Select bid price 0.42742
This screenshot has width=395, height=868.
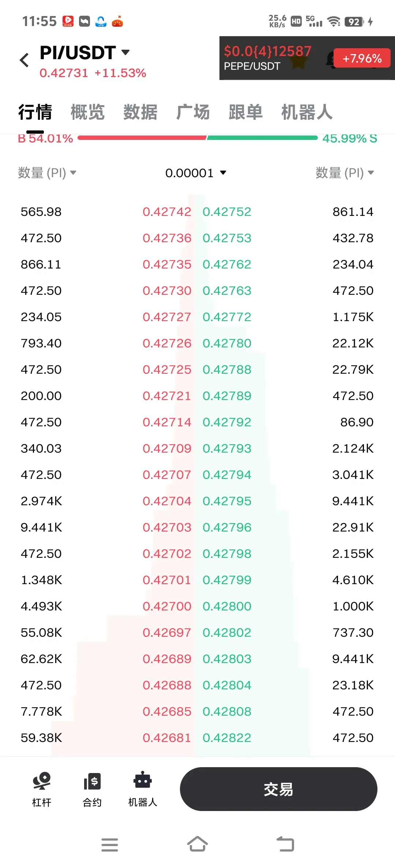(167, 212)
